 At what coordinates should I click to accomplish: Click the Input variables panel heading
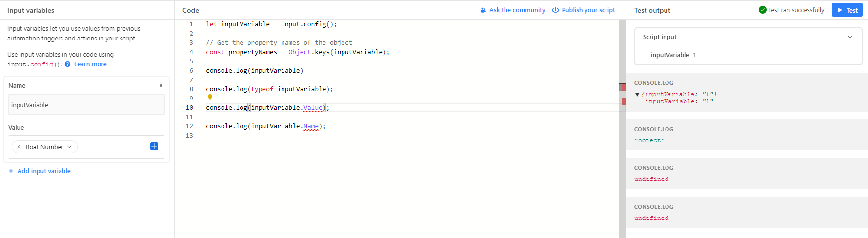[x=31, y=10]
